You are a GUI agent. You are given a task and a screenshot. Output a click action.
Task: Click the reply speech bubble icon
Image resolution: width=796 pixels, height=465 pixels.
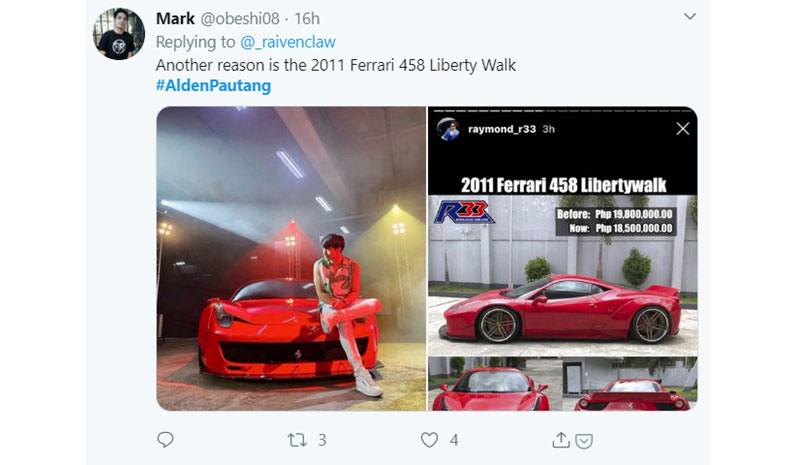(x=165, y=440)
